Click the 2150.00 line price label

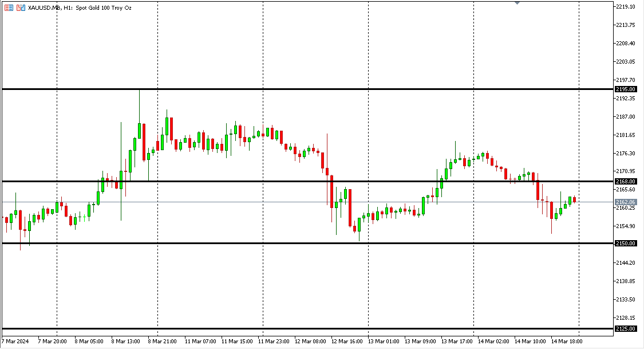[626, 244]
